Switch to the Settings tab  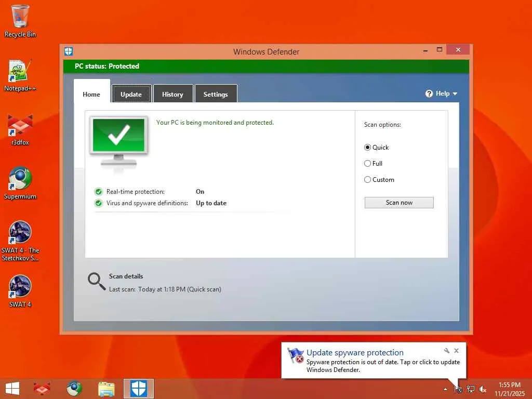click(x=216, y=94)
